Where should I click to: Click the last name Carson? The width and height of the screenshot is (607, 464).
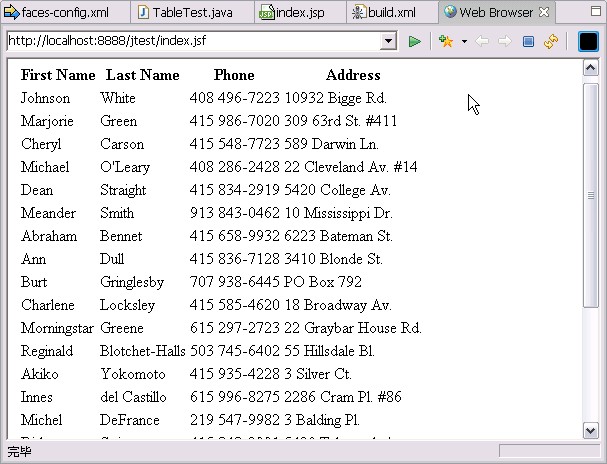pos(122,144)
